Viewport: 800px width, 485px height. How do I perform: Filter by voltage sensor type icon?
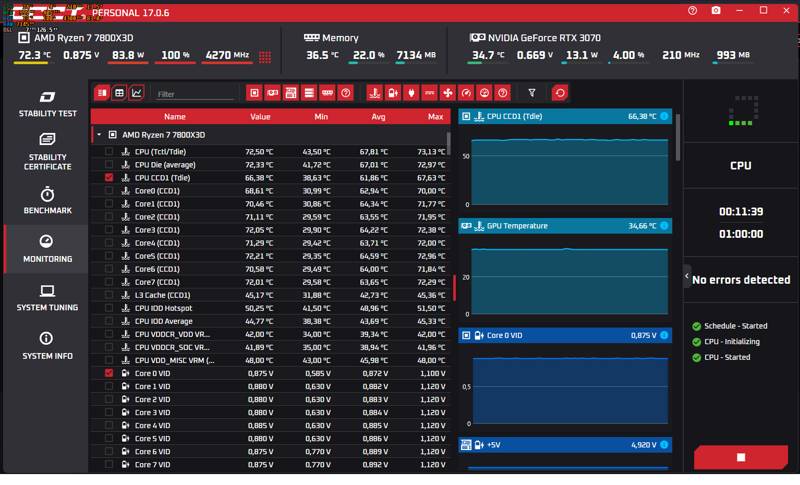(393, 93)
